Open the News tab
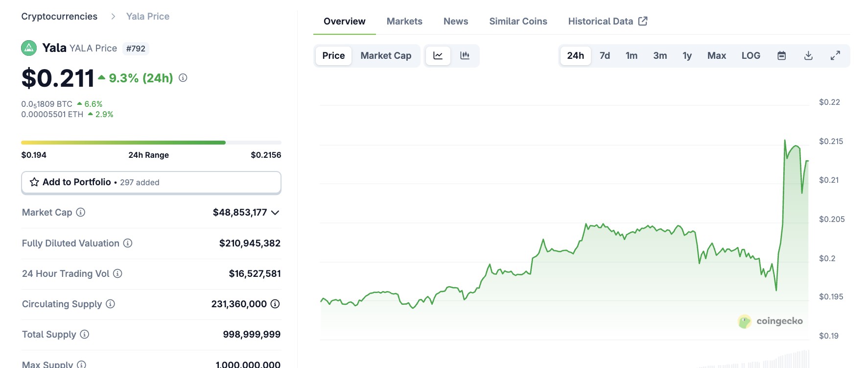The height and width of the screenshot is (368, 868). pos(456,22)
